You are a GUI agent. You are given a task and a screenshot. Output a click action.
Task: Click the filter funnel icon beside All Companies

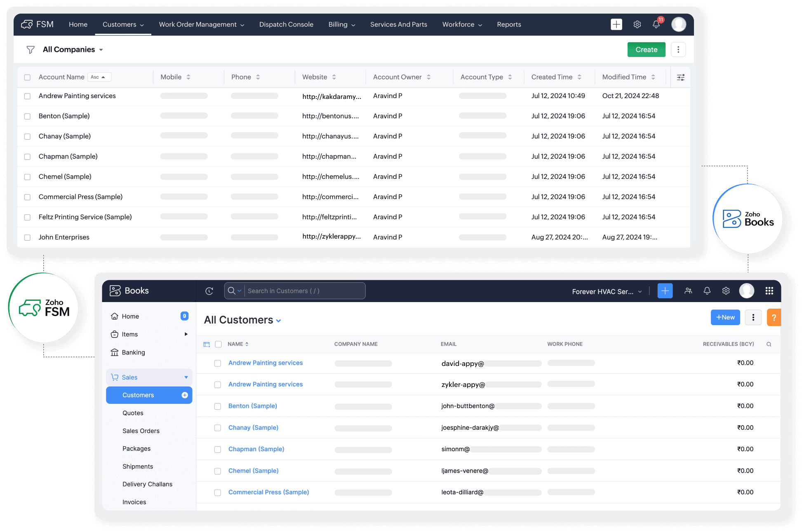pos(31,50)
